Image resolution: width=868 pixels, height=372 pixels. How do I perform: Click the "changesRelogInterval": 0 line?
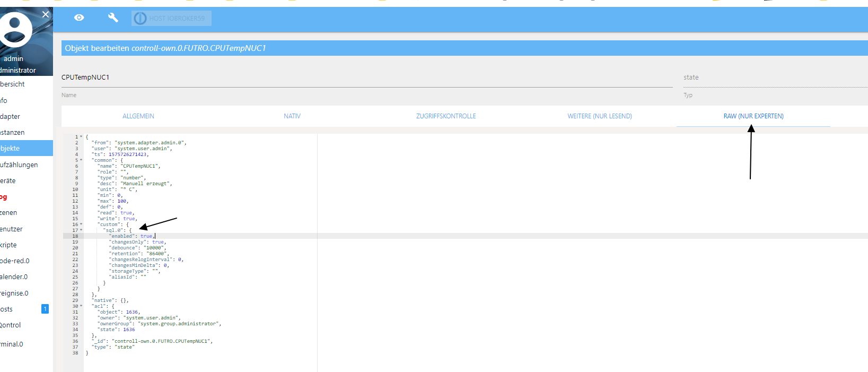coord(146,259)
